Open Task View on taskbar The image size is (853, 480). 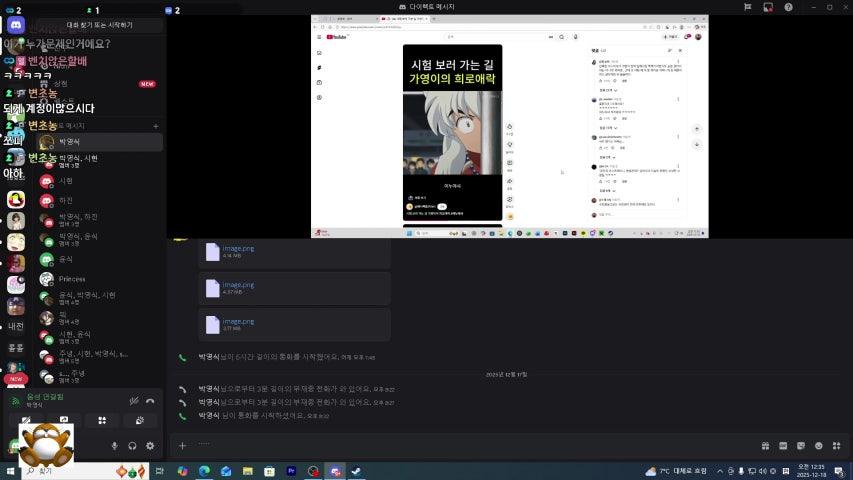[159, 471]
